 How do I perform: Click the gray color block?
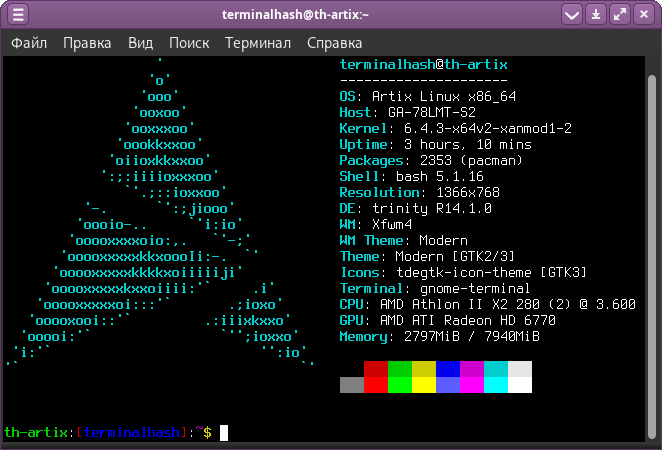click(x=352, y=385)
